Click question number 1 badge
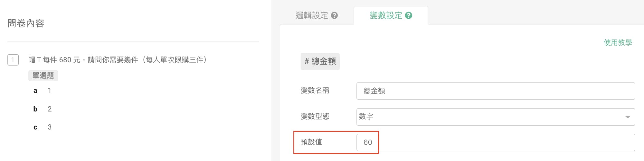Screen dimensions: 644x161 coord(13,60)
